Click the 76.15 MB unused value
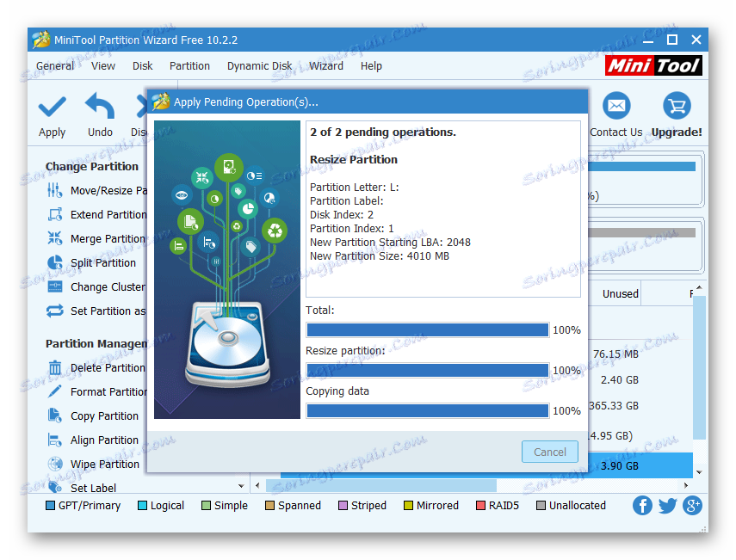The width and height of the screenshot is (736, 560). tap(615, 354)
